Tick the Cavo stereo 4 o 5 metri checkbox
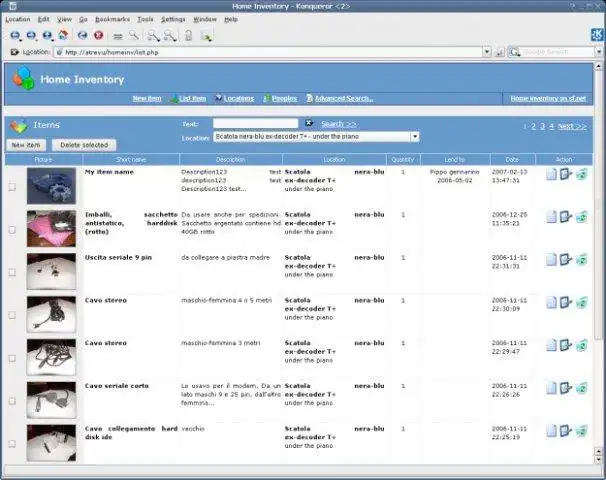Screen dimensions: 606x480 (x=12, y=315)
